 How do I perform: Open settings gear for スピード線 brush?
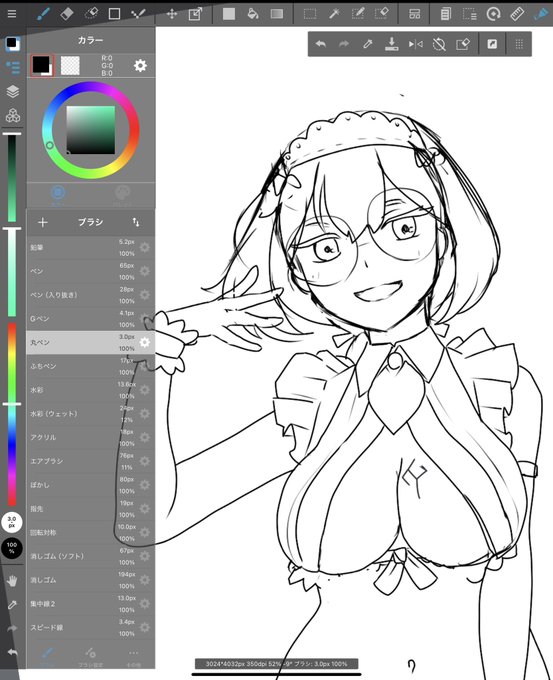click(144, 628)
